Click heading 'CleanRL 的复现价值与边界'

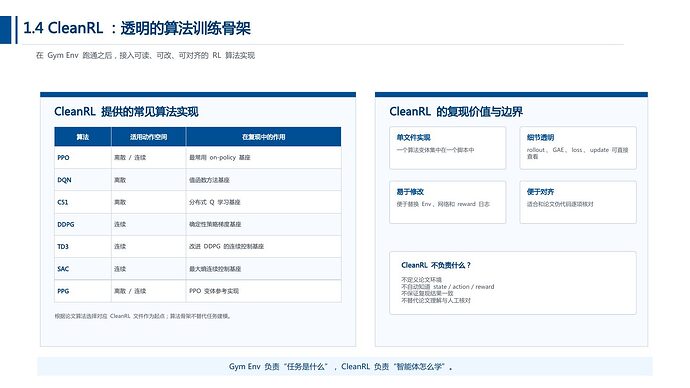click(x=456, y=112)
